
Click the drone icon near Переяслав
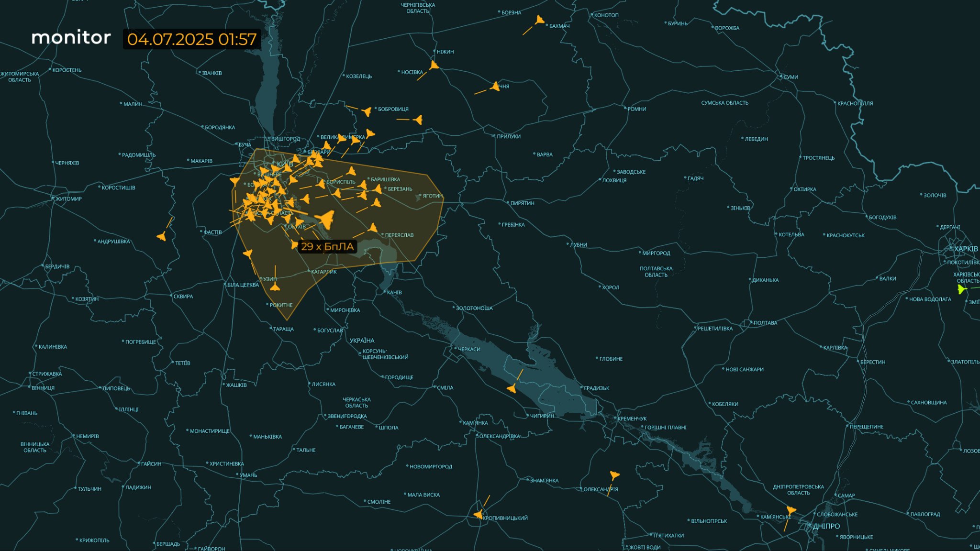(x=373, y=228)
